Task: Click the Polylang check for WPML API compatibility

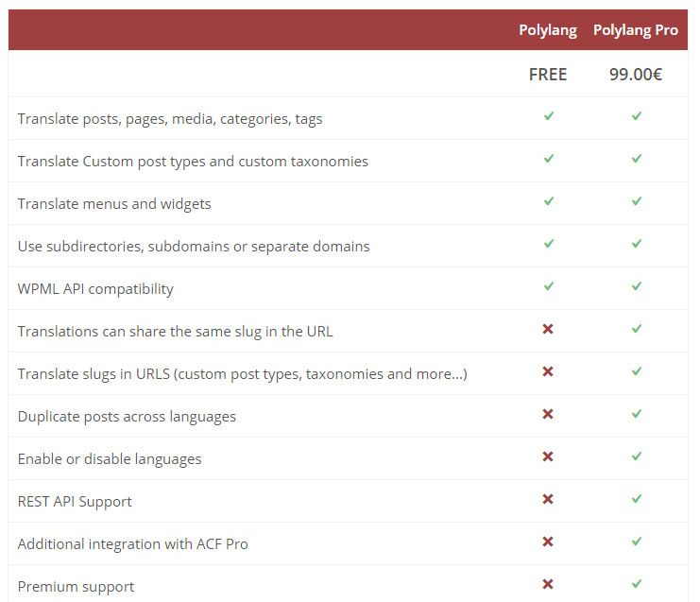Action: (548, 286)
